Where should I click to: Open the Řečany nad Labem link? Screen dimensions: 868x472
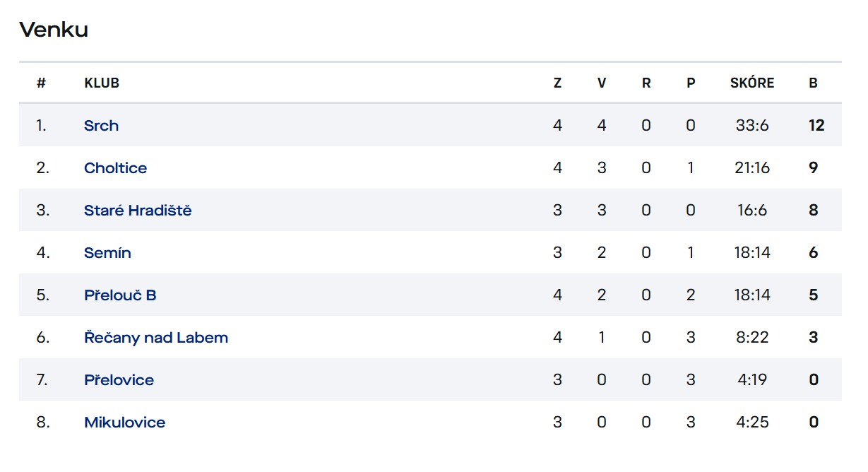tap(156, 338)
